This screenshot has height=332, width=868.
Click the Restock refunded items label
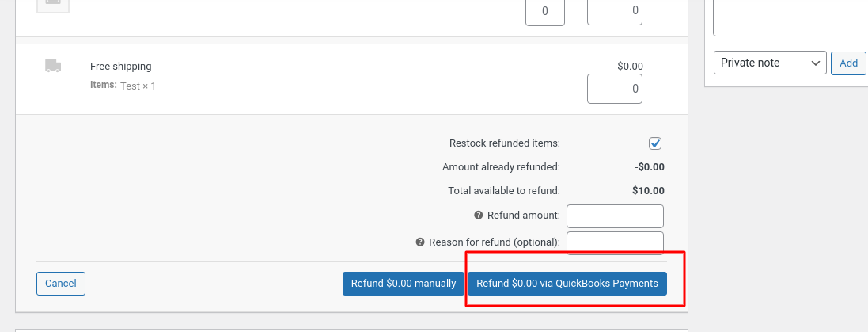[x=504, y=143]
